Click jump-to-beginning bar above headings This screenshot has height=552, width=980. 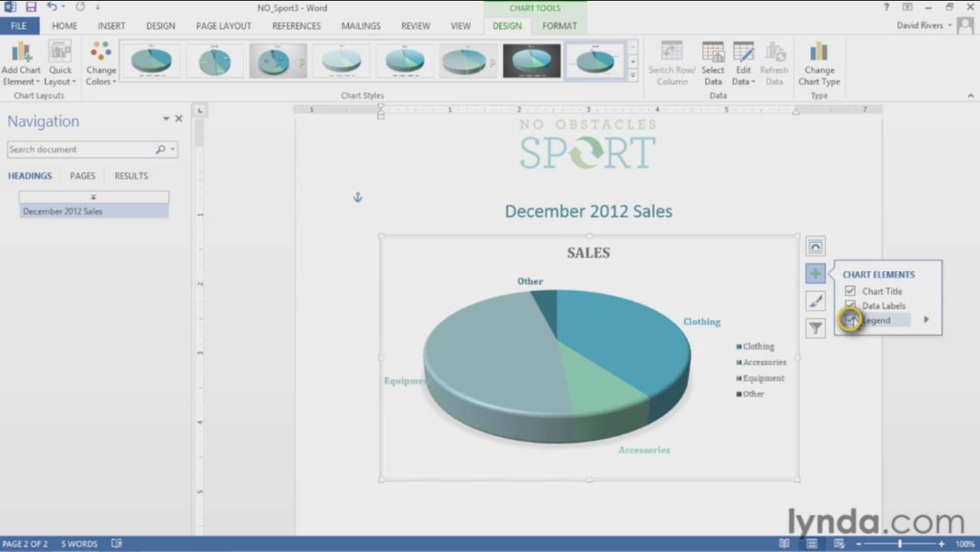pyautogui.click(x=93, y=198)
